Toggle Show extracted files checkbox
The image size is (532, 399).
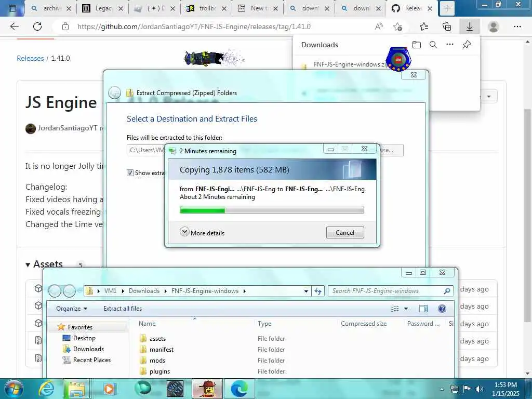[130, 172]
